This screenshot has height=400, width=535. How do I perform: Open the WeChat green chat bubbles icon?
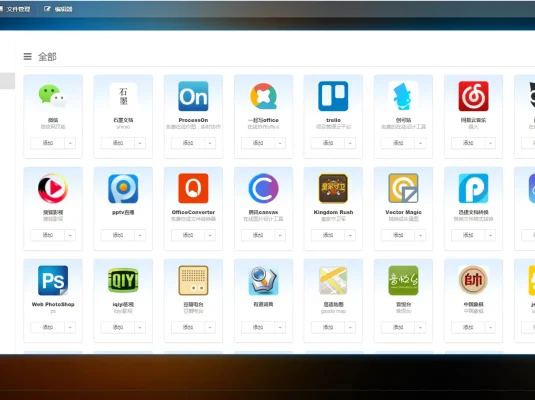coord(53,96)
